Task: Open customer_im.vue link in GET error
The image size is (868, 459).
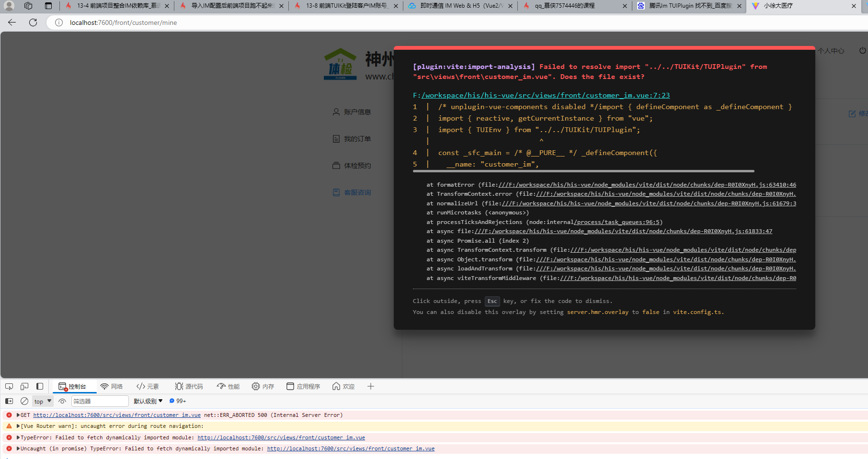Action: point(117,415)
